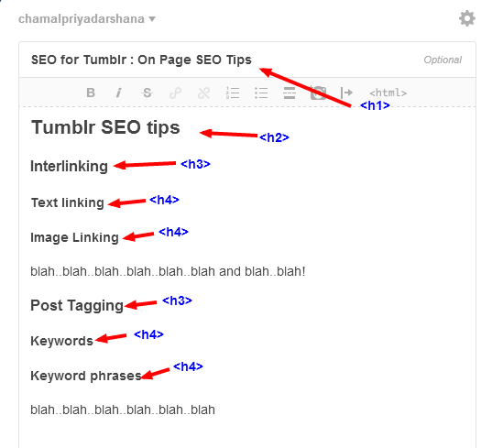Insert a numbered list

233,93
